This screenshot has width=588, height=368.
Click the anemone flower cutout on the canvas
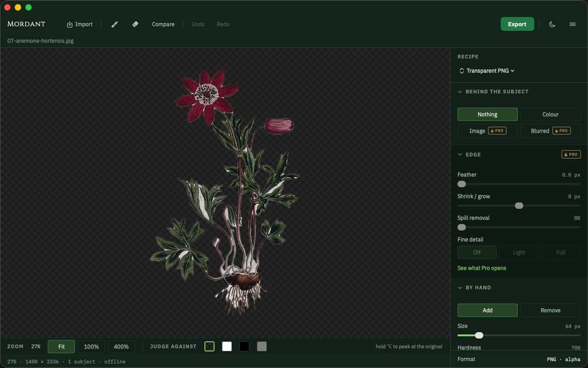point(225,192)
